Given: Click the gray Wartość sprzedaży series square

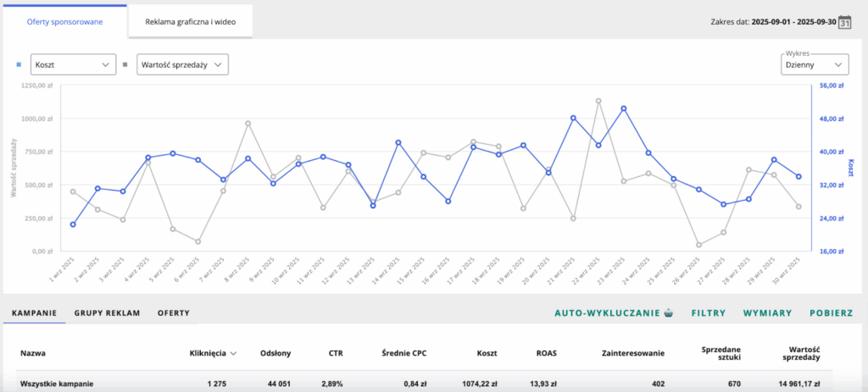Looking at the screenshot, I should (126, 63).
